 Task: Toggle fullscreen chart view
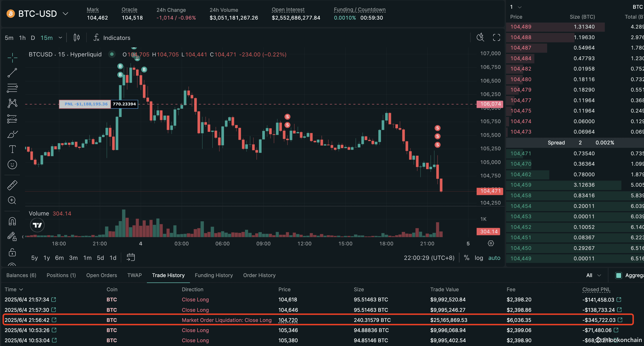pos(496,38)
